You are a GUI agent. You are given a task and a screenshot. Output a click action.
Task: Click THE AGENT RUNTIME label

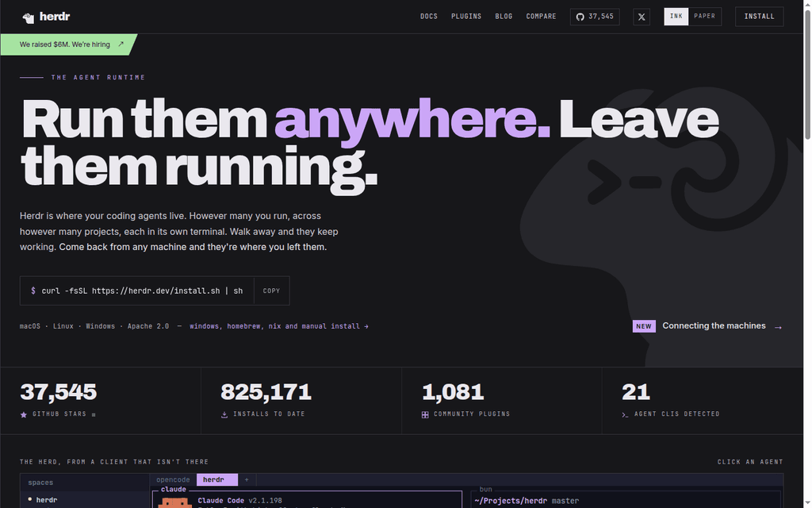[x=98, y=78]
